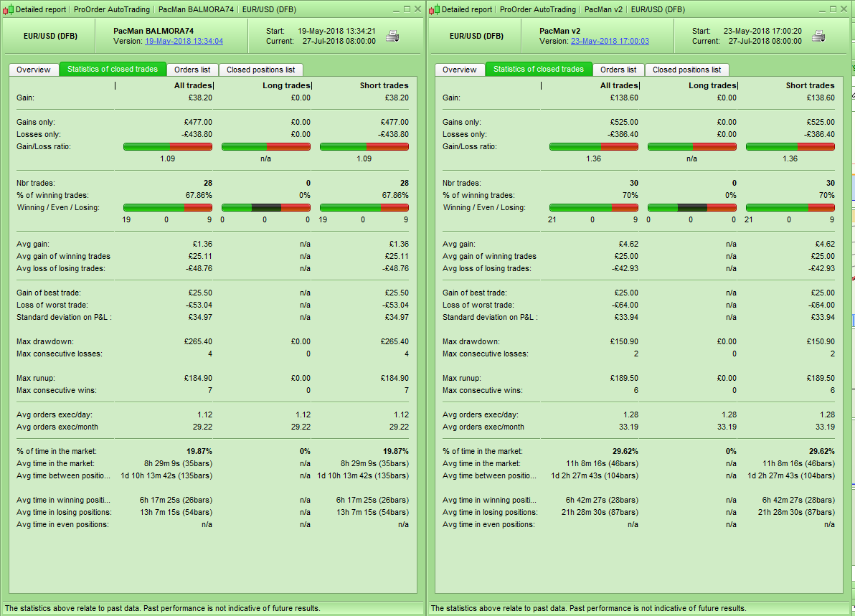Click '% of time in the market:' label in BALMORA74

point(57,451)
